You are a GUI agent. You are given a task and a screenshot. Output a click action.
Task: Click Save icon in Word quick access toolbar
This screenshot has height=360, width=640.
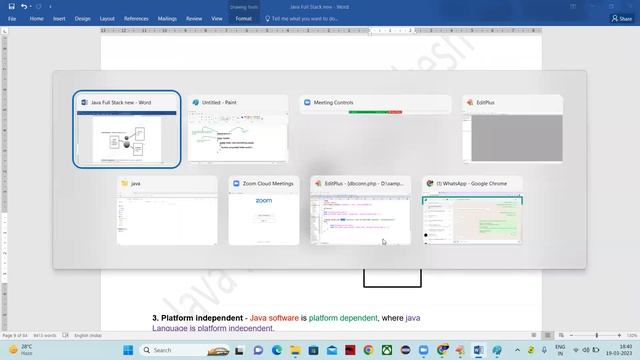pyautogui.click(x=11, y=7)
